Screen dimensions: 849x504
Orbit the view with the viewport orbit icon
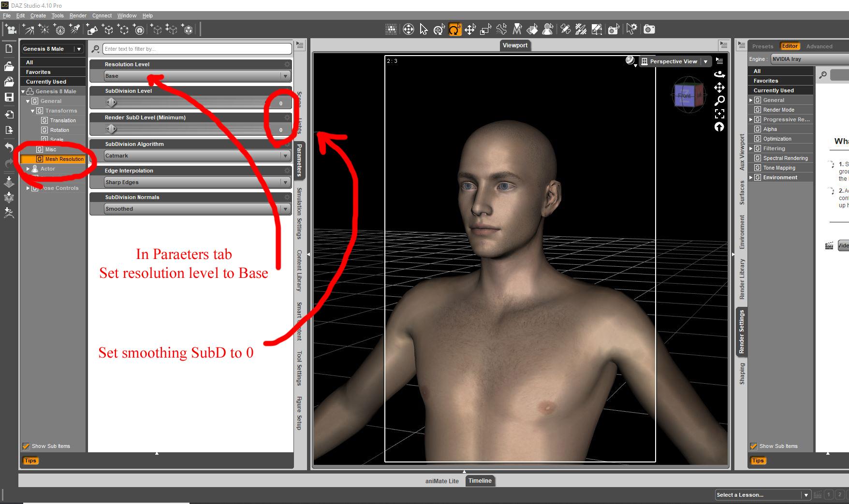(719, 74)
